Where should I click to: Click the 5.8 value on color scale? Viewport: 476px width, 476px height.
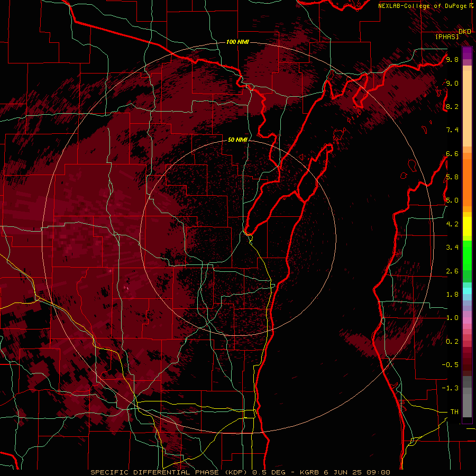452,177
